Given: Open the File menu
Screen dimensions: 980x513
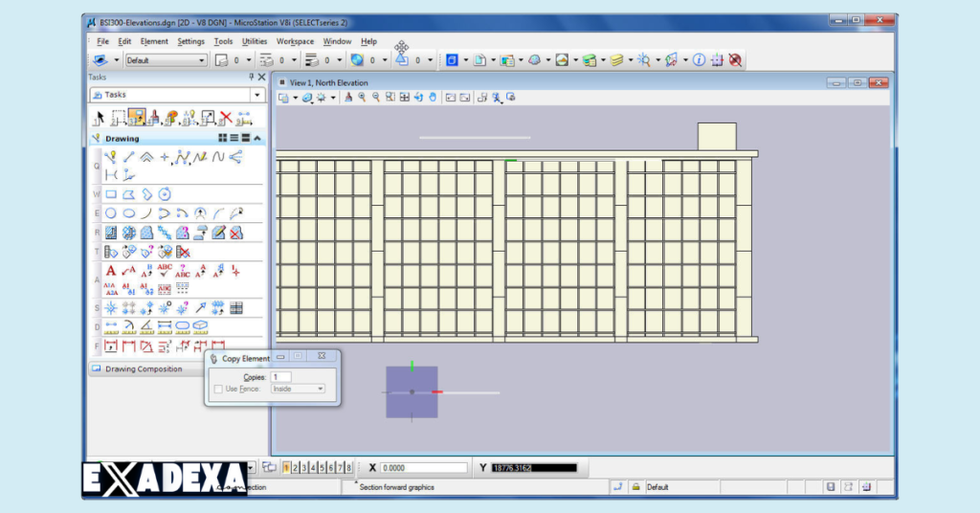Looking at the screenshot, I should pyautogui.click(x=102, y=41).
